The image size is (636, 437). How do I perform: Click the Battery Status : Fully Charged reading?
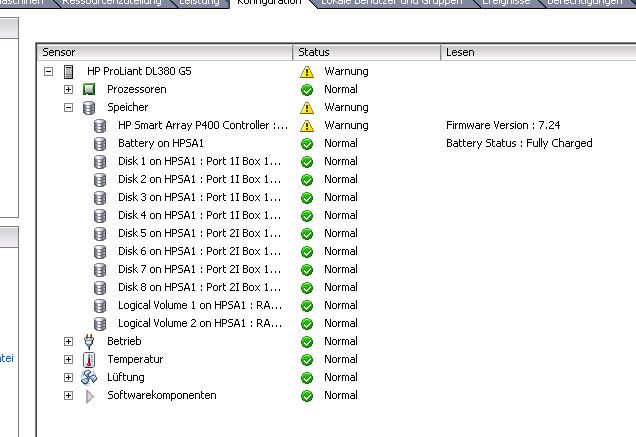pyautogui.click(x=519, y=143)
